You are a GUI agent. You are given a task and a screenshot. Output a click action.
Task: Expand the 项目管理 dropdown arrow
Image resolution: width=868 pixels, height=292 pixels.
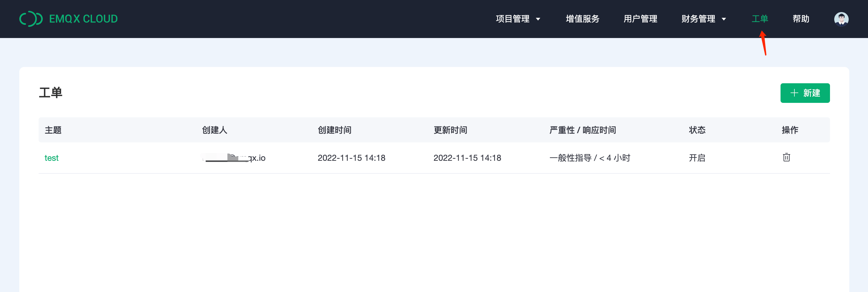[538, 19]
